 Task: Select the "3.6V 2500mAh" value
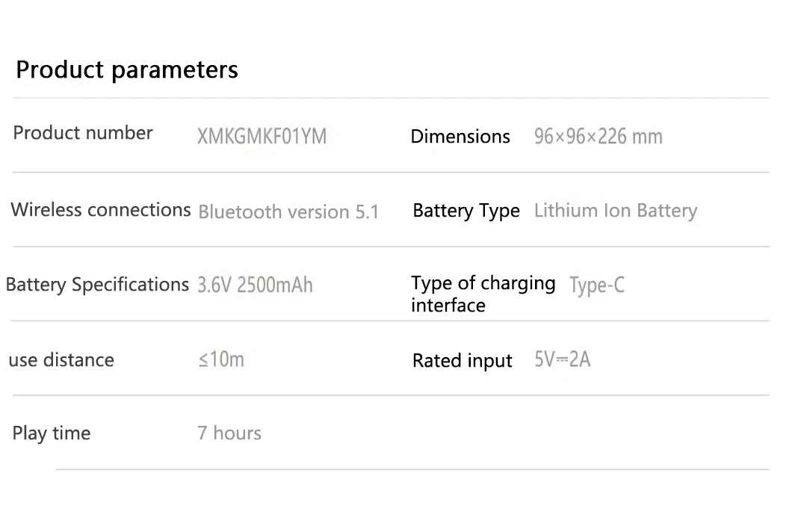point(255,285)
